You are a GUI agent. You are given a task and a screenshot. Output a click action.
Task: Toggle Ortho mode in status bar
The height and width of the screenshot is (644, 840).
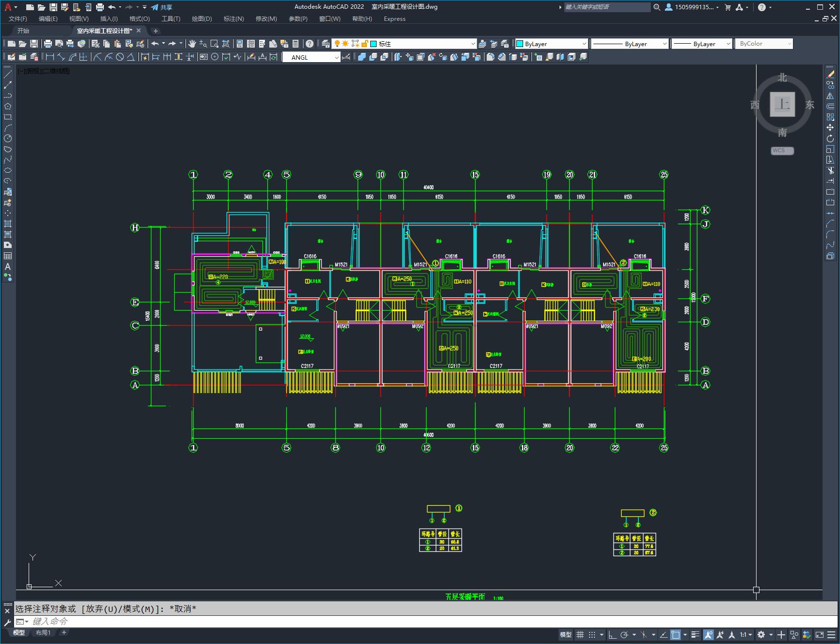pyautogui.click(x=612, y=635)
